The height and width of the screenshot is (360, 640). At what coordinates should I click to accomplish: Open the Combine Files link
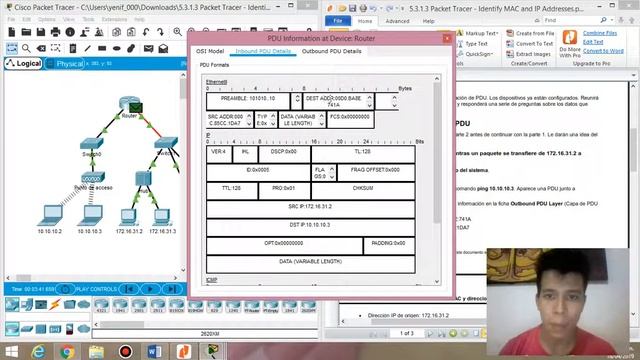(600, 33)
